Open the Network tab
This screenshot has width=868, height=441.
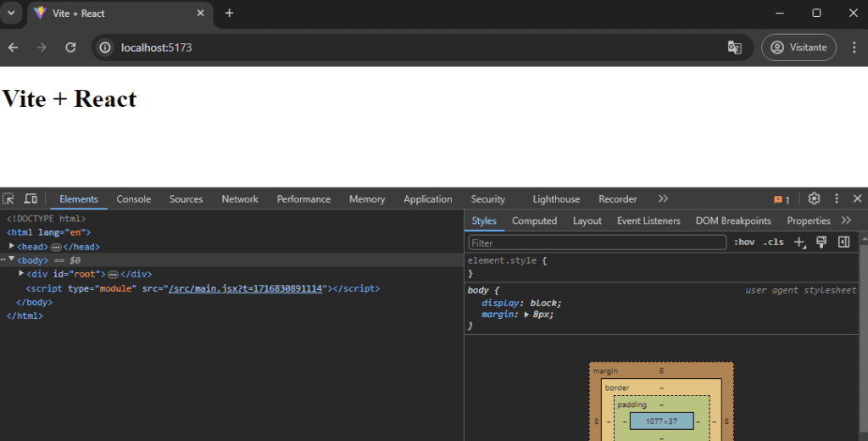pos(240,199)
